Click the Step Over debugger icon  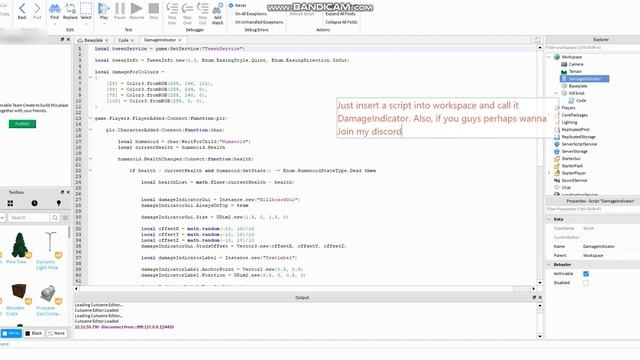pyautogui.click(x=187, y=13)
